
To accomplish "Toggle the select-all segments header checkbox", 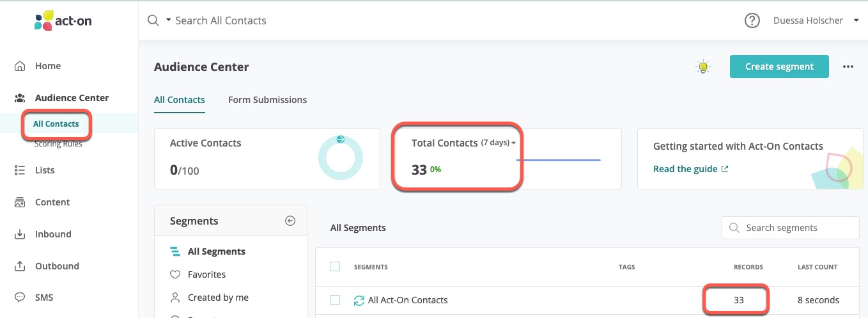I will tap(335, 267).
